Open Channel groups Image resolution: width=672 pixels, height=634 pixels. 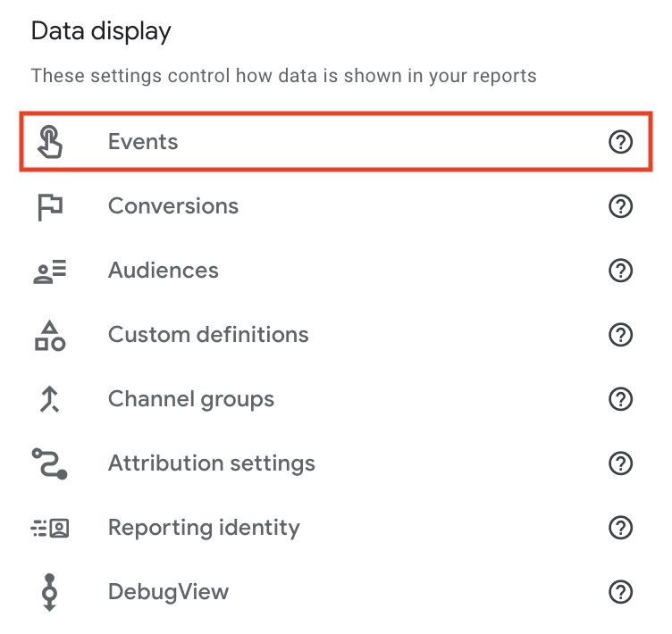point(336,399)
